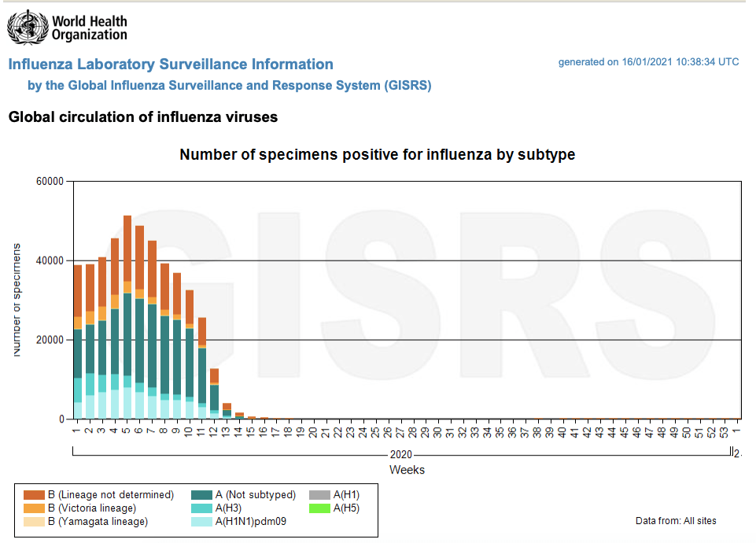Screen dimensions: 756x543
Task: Click the B (Lineage not determined) legend swatch
Action: pos(34,495)
